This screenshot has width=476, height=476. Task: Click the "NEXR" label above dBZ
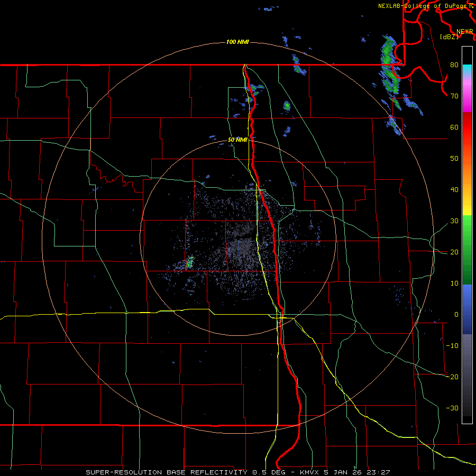pyautogui.click(x=464, y=32)
